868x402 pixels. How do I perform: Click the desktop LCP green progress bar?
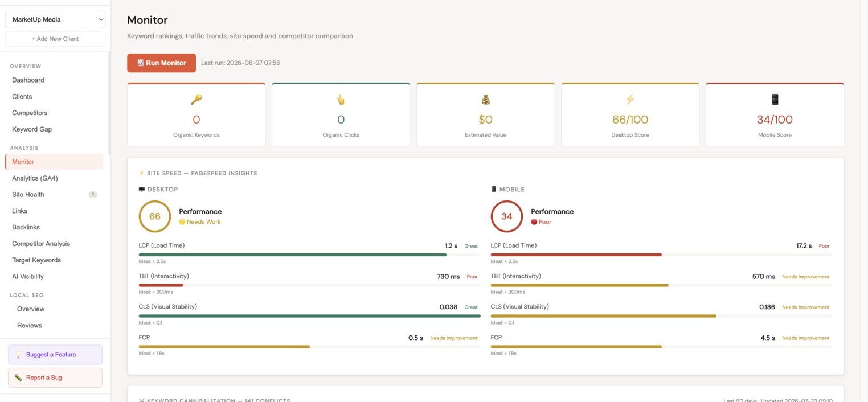[292, 255]
